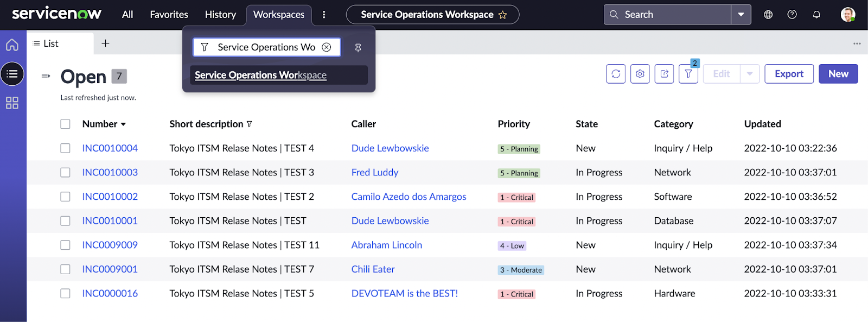This screenshot has width=868, height=322.
Task: Expand the Edit button dropdown arrow
Action: point(750,74)
